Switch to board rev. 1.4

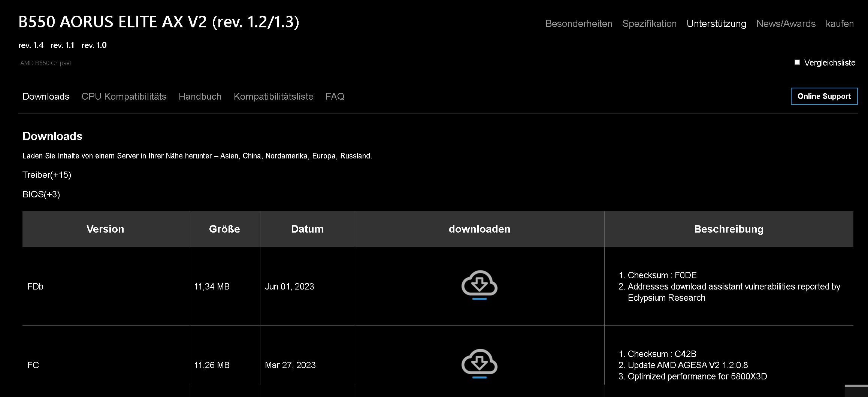(x=31, y=45)
